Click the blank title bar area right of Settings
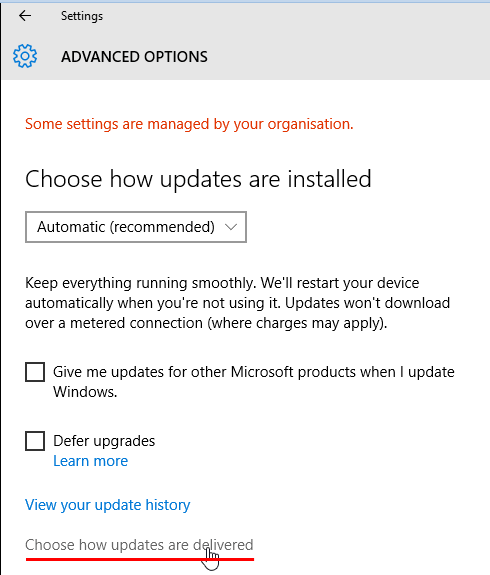The height and width of the screenshot is (575, 490). [293, 16]
